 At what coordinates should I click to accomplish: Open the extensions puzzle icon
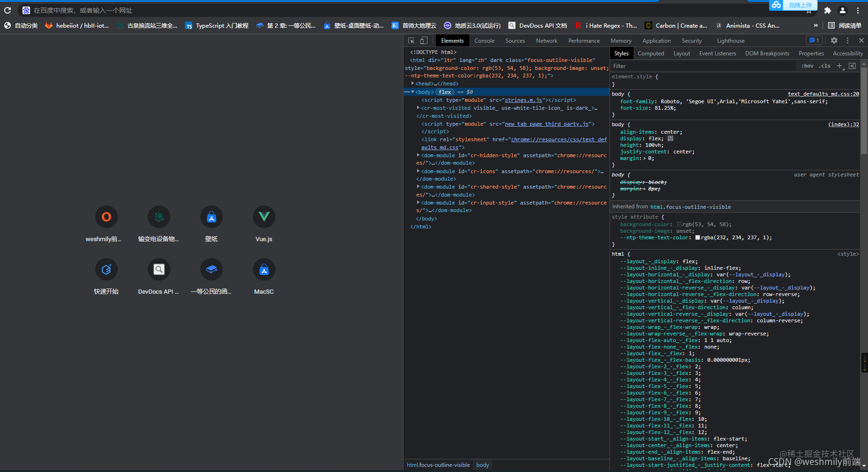tap(828, 10)
